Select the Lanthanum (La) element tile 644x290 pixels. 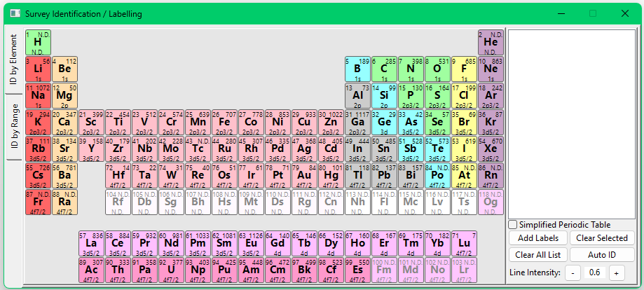coord(92,244)
